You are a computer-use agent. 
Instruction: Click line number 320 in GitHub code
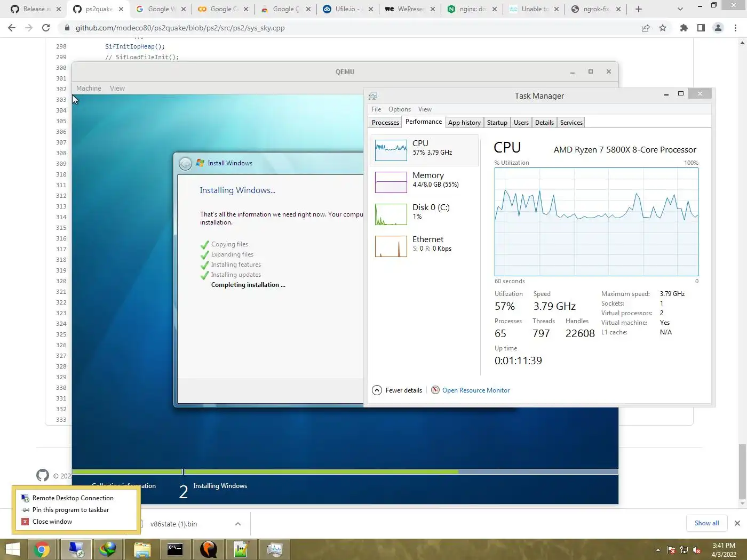61,281
